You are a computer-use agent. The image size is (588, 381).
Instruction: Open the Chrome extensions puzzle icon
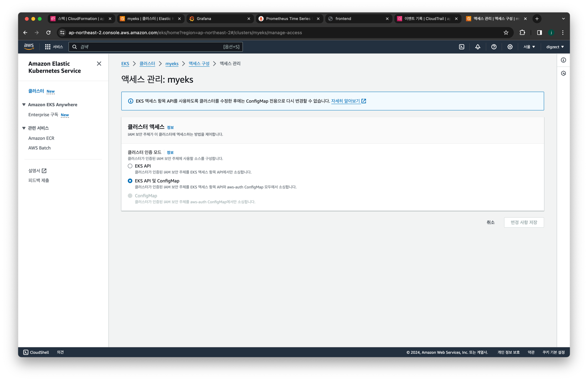click(522, 33)
